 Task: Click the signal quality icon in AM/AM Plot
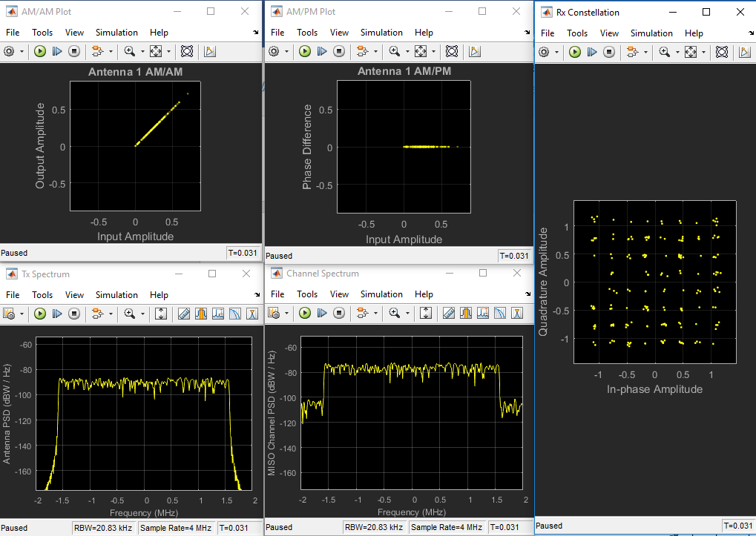tap(210, 51)
